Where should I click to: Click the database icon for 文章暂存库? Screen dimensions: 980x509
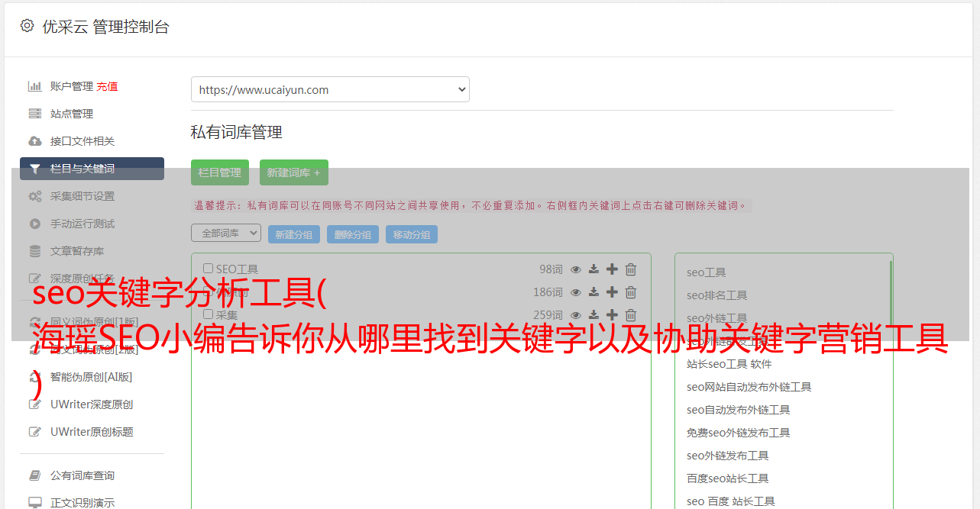click(35, 251)
